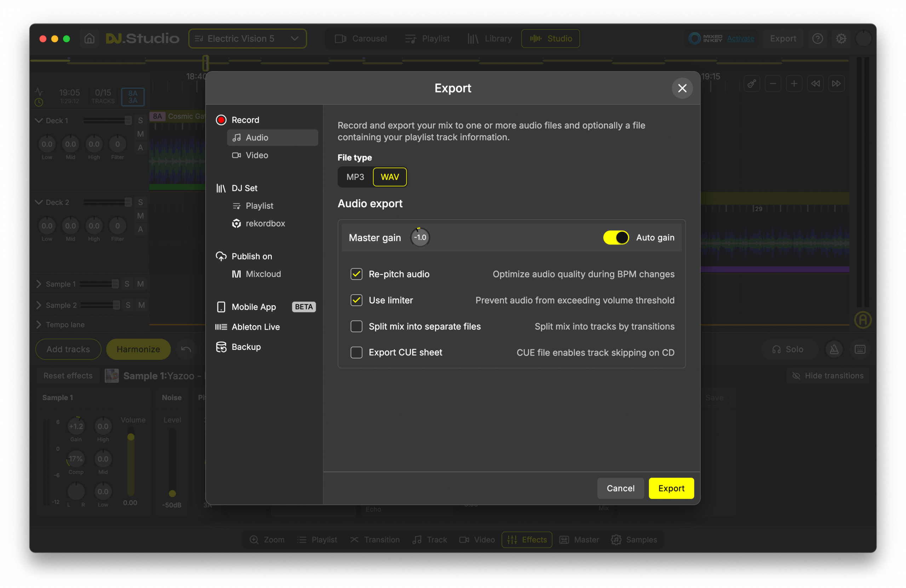Open the settings gear icon
906x588 pixels.
coord(841,39)
